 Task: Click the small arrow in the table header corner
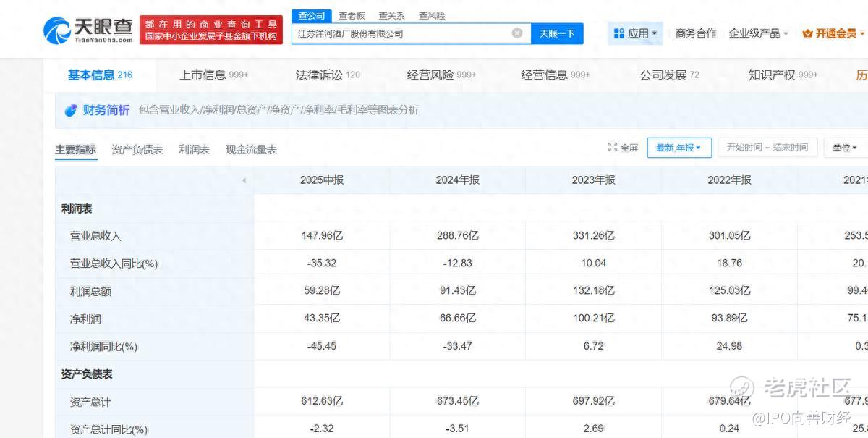pos(244,180)
